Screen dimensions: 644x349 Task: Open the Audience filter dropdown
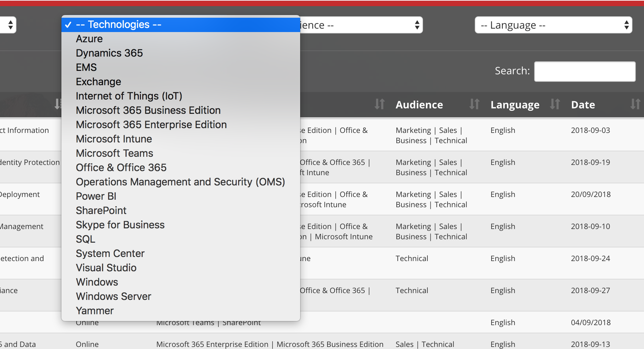tap(361, 25)
